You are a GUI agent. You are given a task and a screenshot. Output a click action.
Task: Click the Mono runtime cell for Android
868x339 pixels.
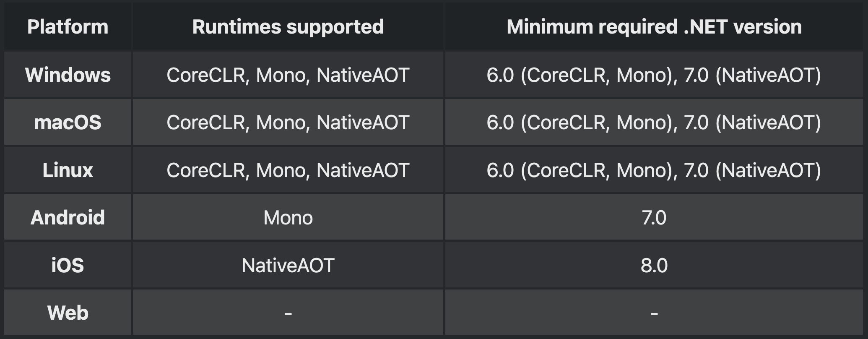[288, 218]
